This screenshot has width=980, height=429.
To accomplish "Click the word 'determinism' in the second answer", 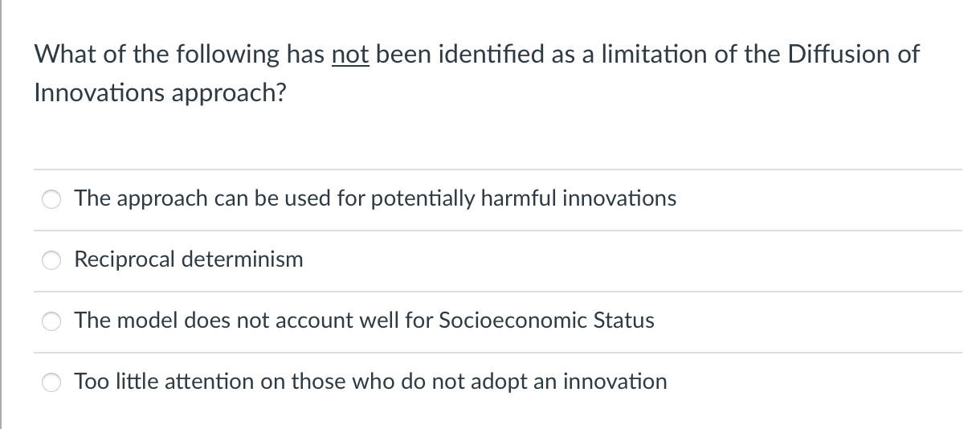I will pyautogui.click(x=242, y=259).
